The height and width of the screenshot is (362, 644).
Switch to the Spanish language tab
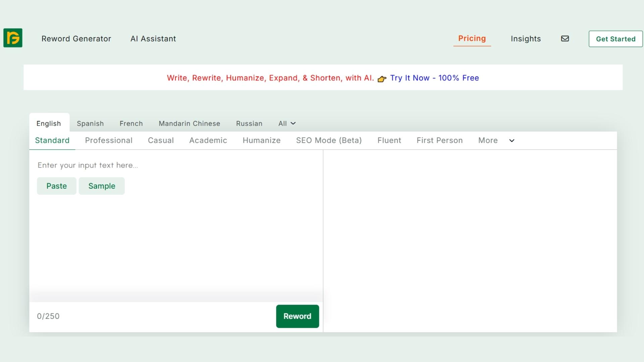(x=90, y=123)
